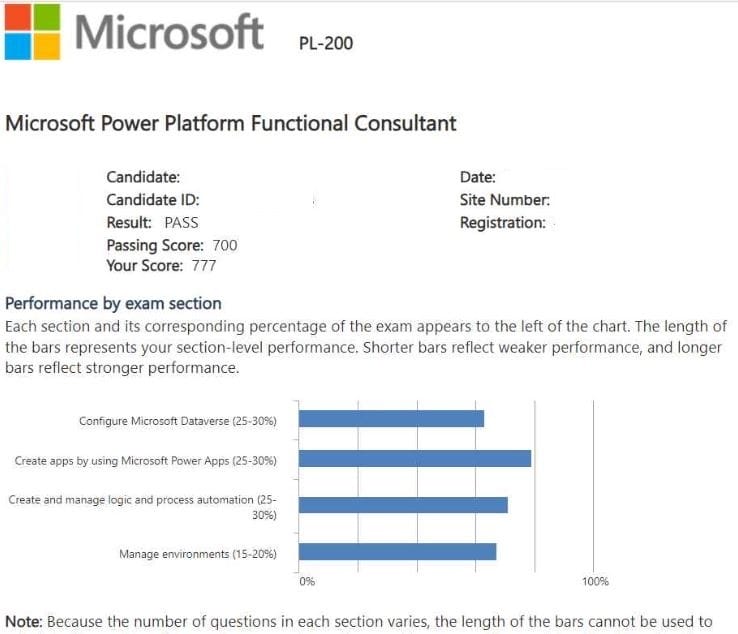Click the Date label
This screenshot has width=738, height=634.
coord(478,177)
